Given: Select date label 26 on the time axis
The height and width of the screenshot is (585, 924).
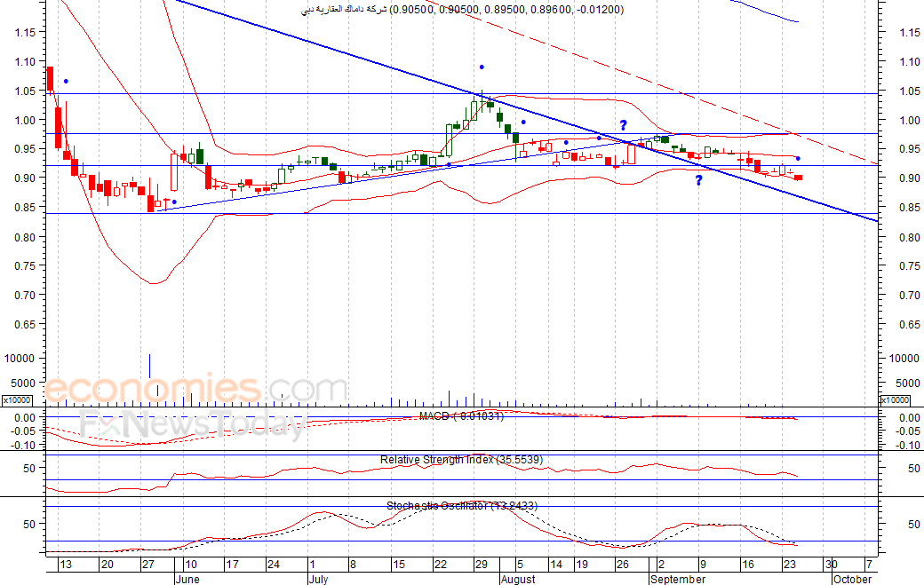Looking at the screenshot, I should (x=622, y=565).
